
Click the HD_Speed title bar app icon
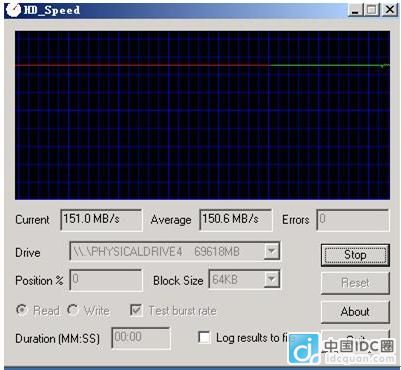coord(14,10)
